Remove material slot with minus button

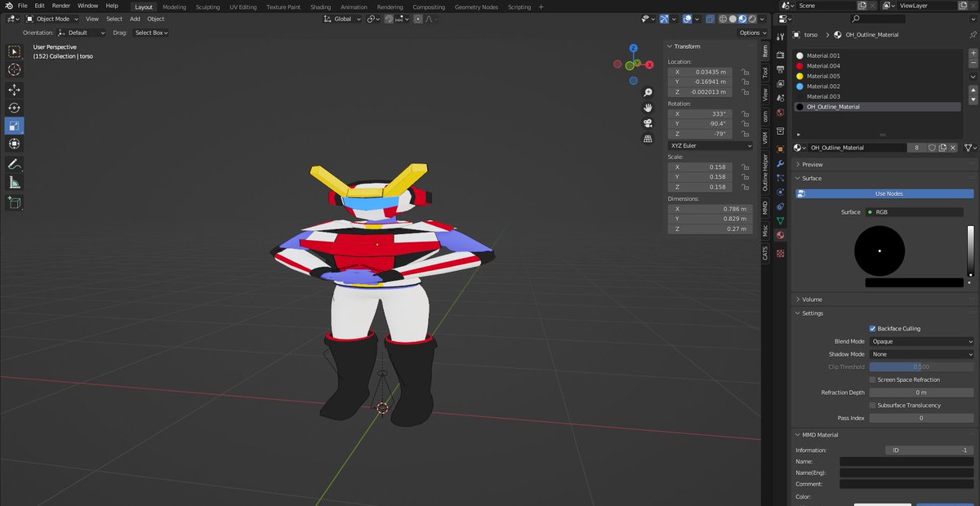(973, 63)
